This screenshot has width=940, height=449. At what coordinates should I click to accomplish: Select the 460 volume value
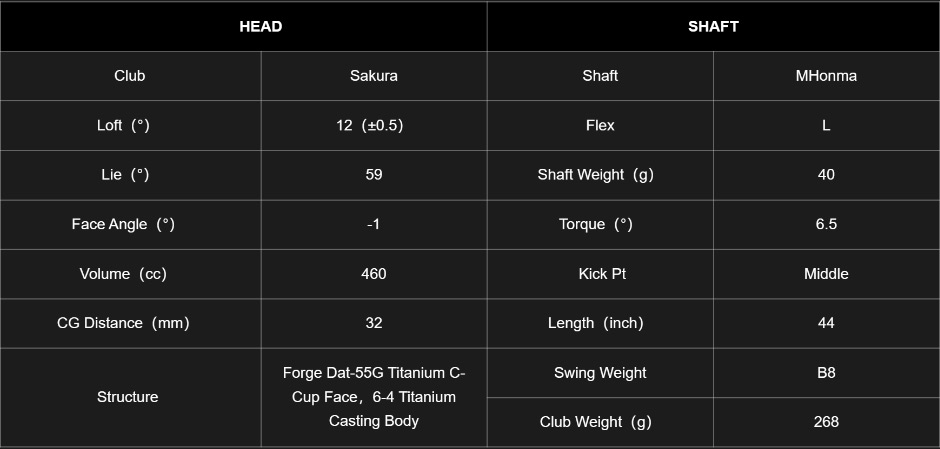(x=373, y=274)
